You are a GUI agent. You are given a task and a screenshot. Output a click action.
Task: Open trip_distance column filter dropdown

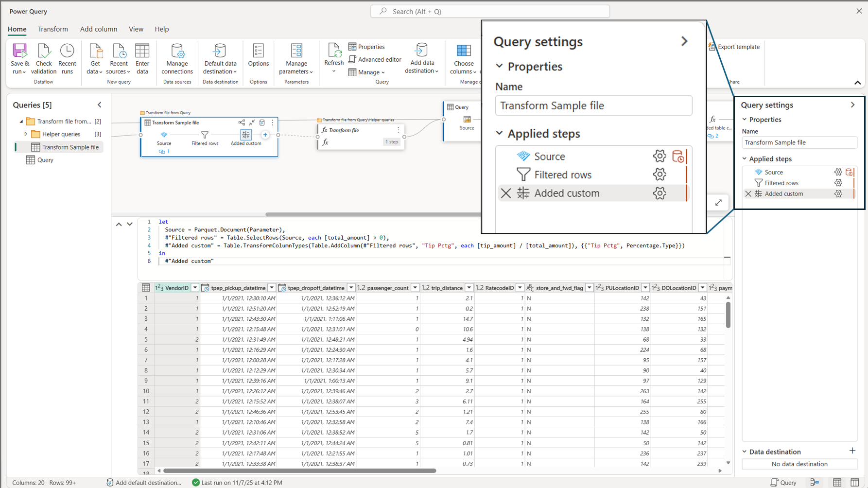coord(469,288)
